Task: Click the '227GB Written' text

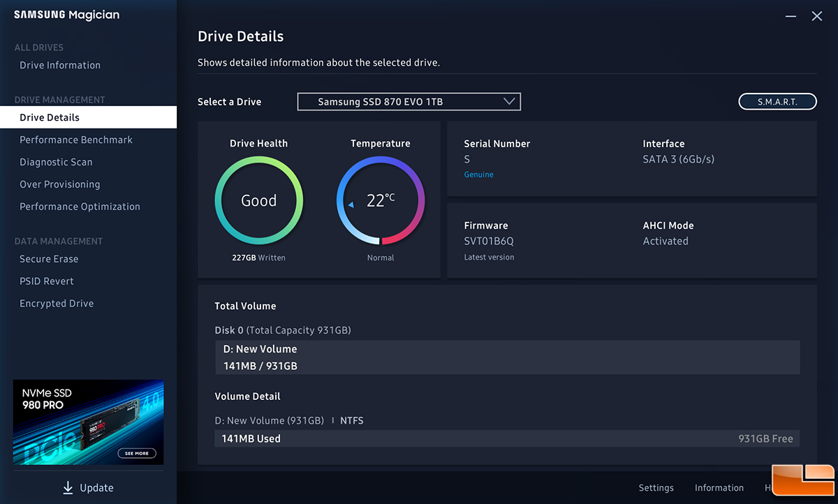Action: click(x=258, y=258)
